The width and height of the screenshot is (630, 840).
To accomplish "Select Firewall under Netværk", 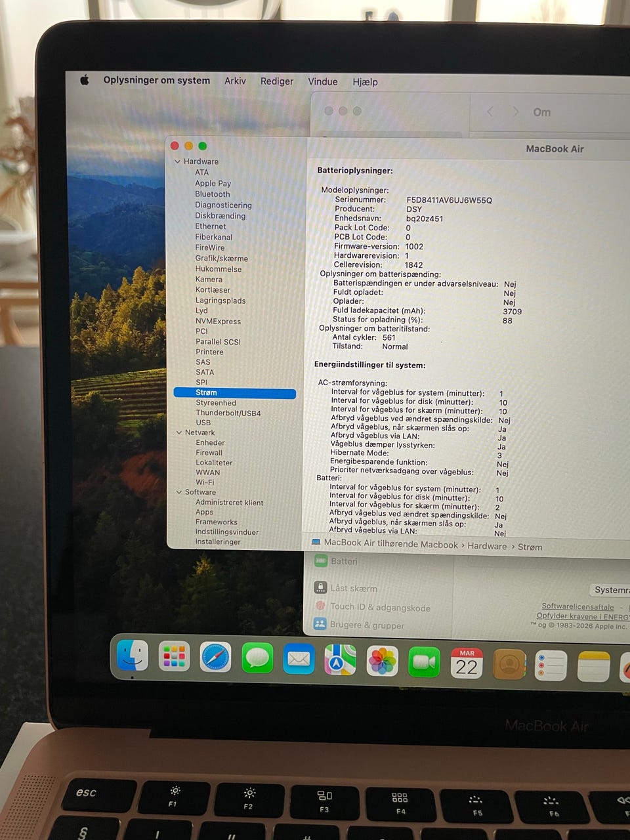I will click(209, 453).
